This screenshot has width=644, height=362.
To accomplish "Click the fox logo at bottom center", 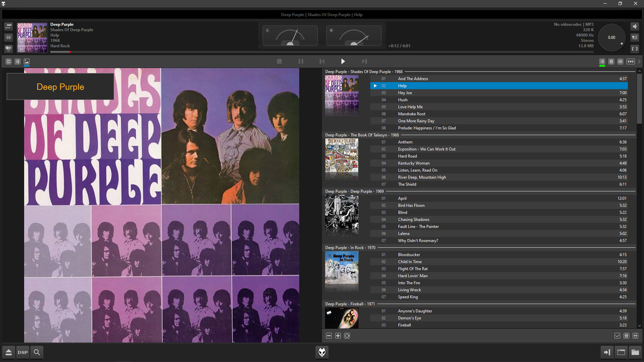I will [x=322, y=352].
